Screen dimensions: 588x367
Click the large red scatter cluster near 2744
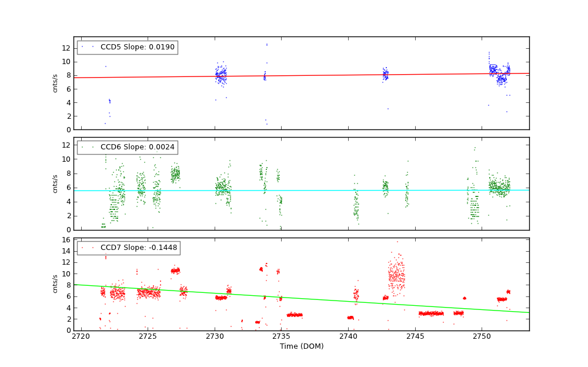(x=396, y=275)
